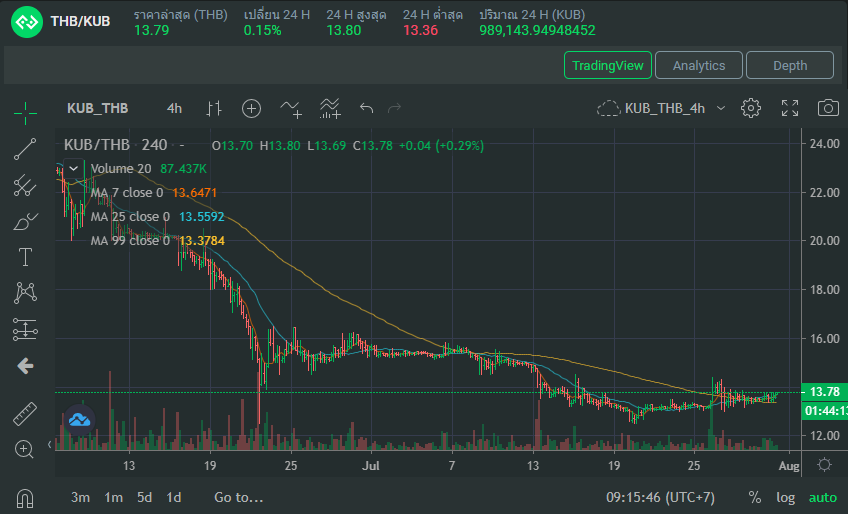
Task: Click the KUB/THB 240 chart title
Action: pyautogui.click(x=115, y=145)
